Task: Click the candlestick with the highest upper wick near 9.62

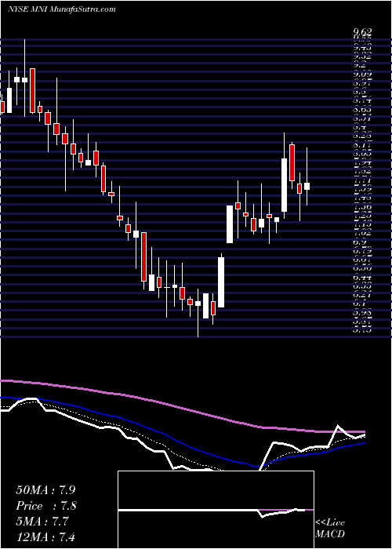Action: tap(24, 79)
